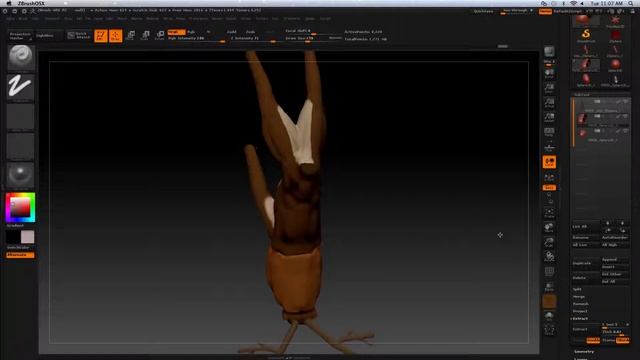This screenshot has height=360, width=640.
Task: Open the Zplugin menu
Action: (310, 19)
